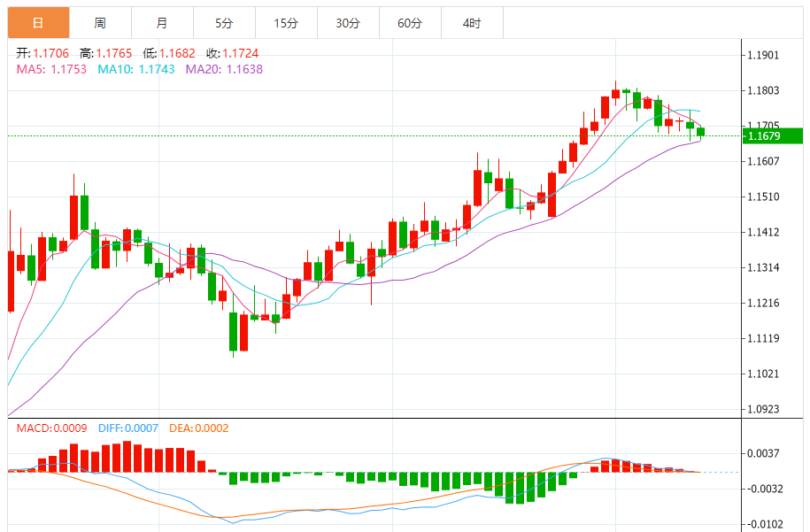Click the 1.1216 price axis label

pos(763,303)
